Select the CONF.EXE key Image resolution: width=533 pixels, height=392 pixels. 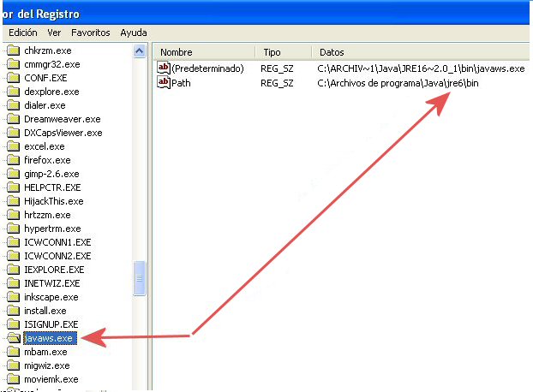(45, 78)
